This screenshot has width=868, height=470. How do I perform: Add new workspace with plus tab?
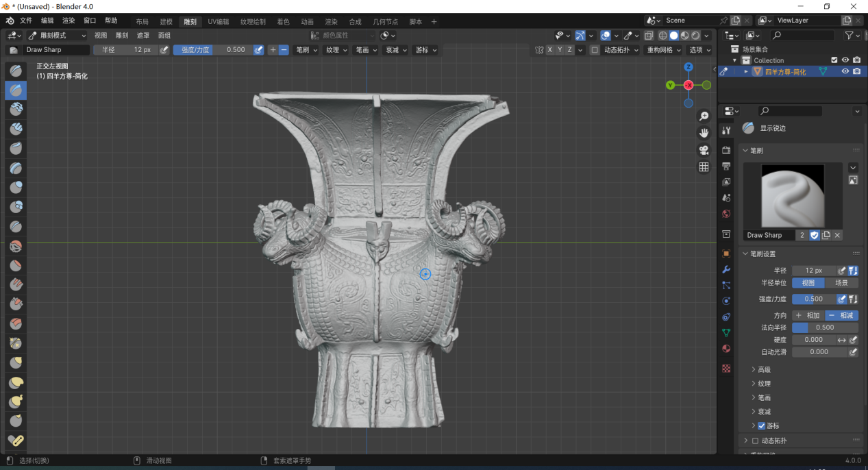[434, 22]
